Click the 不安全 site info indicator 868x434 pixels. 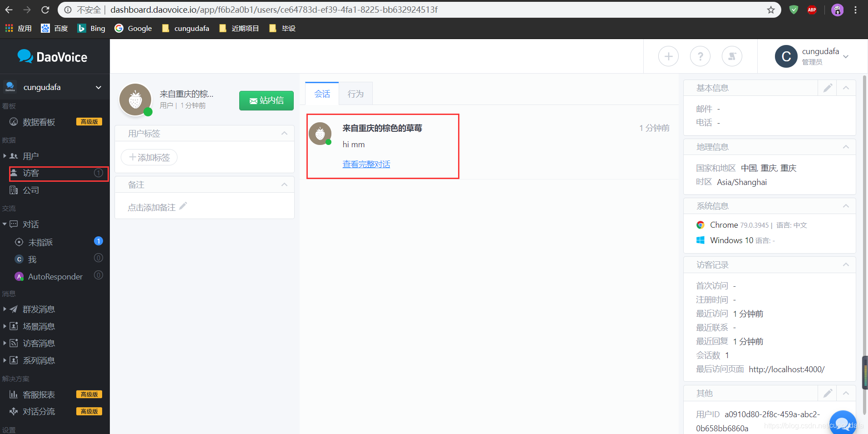tap(82, 10)
